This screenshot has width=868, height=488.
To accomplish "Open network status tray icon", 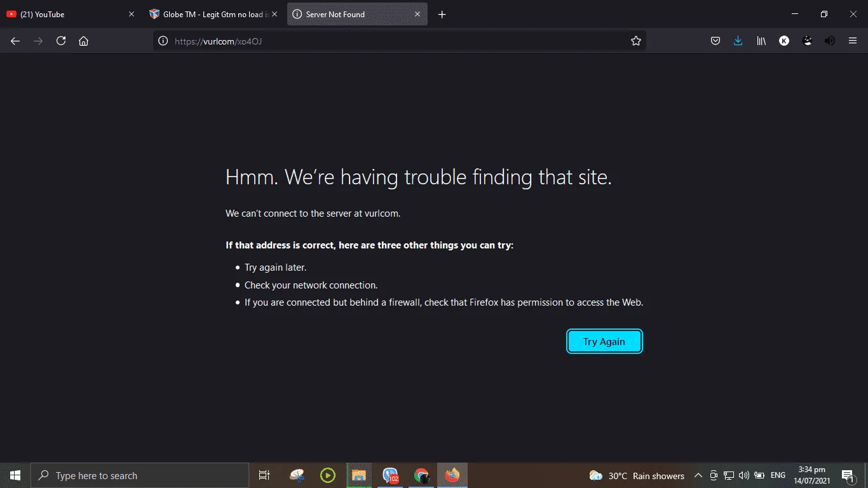I will (729, 475).
